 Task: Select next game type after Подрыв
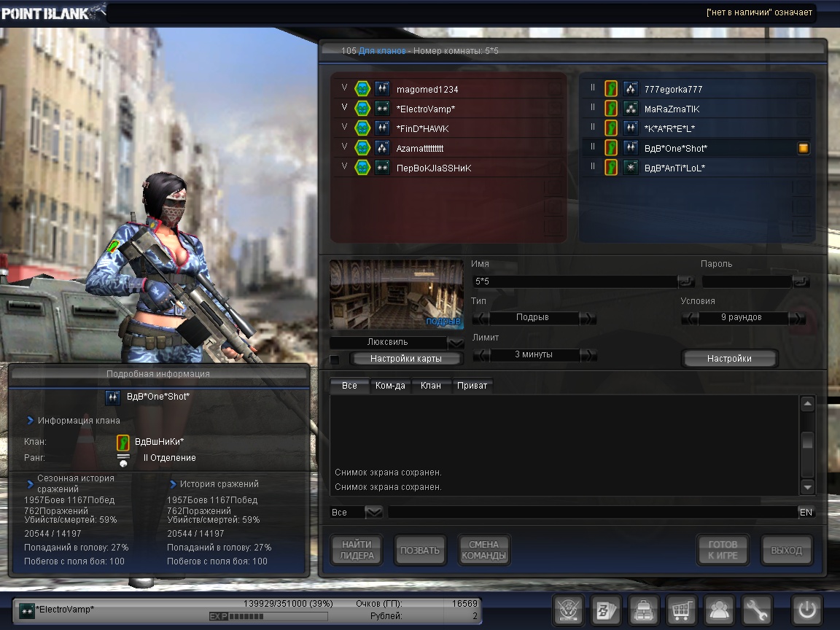pos(588,318)
